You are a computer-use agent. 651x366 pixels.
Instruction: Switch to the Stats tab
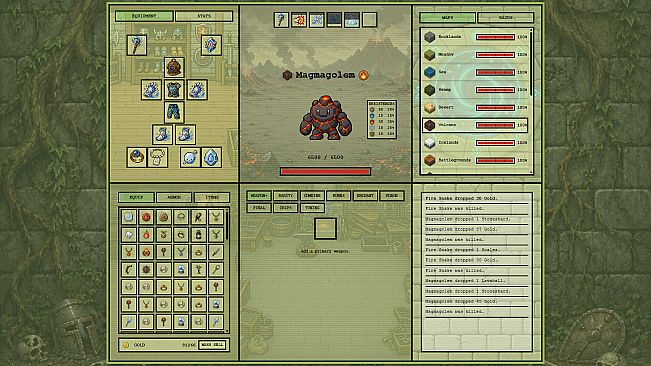pyautogui.click(x=204, y=16)
